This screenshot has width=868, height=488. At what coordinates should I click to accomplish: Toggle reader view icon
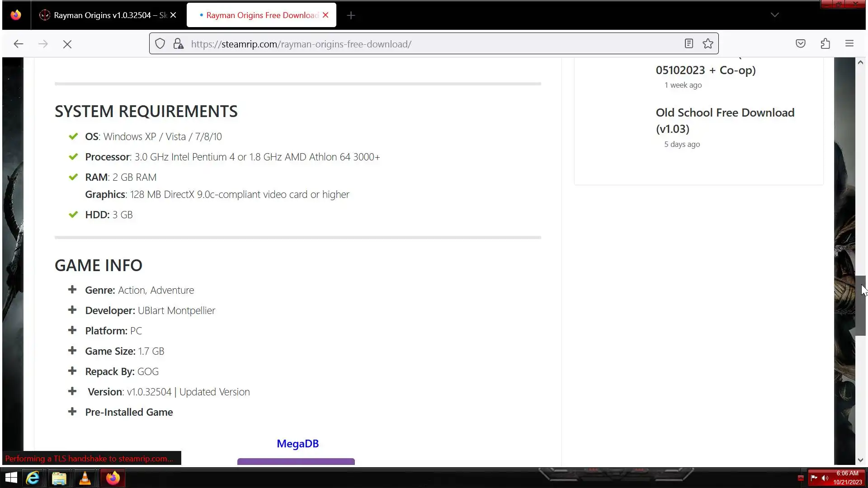pos(689,44)
